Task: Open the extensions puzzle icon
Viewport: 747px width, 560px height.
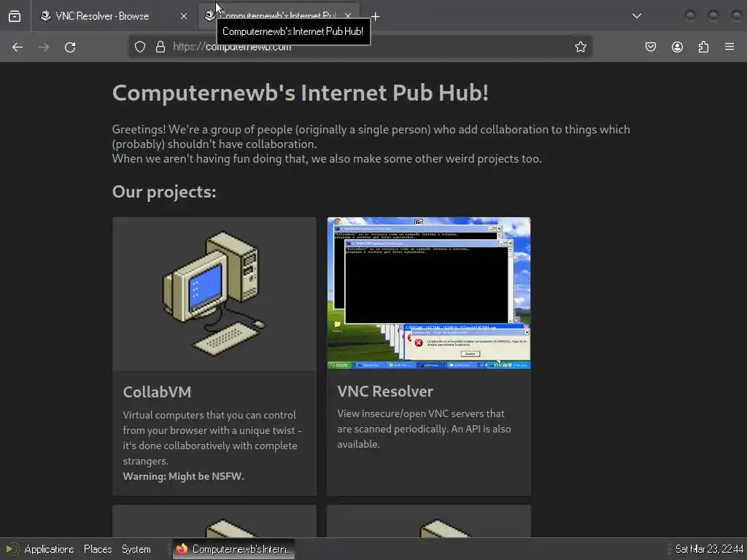Action: coord(703,47)
